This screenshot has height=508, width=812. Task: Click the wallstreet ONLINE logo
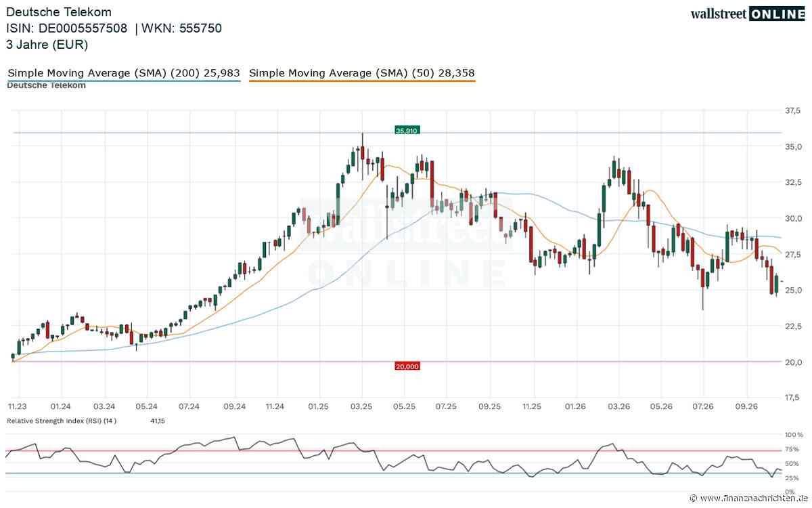[747, 14]
